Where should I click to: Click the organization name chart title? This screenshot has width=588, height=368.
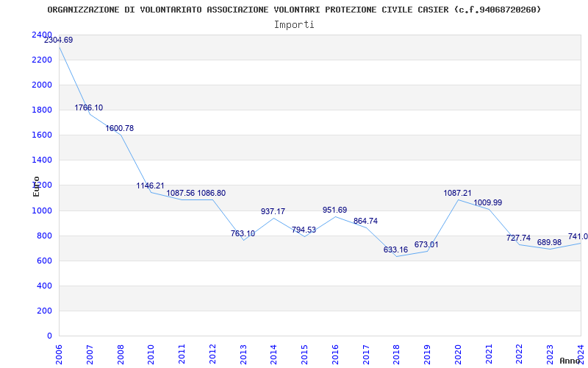point(294,10)
